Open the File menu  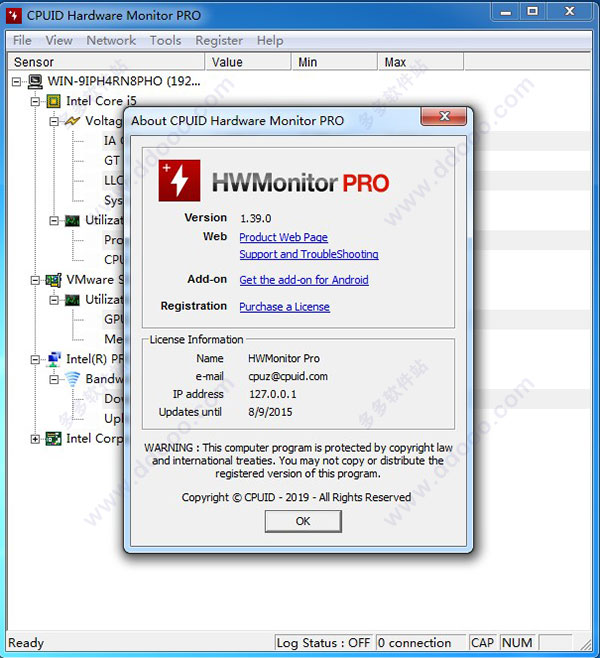(x=22, y=41)
